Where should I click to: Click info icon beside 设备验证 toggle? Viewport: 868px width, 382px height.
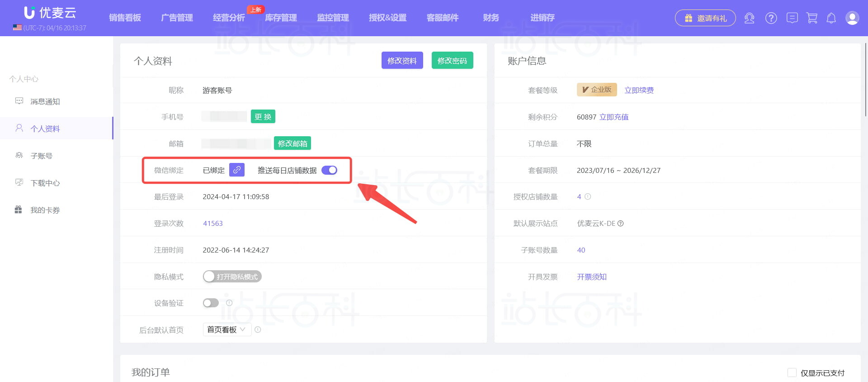click(x=229, y=303)
